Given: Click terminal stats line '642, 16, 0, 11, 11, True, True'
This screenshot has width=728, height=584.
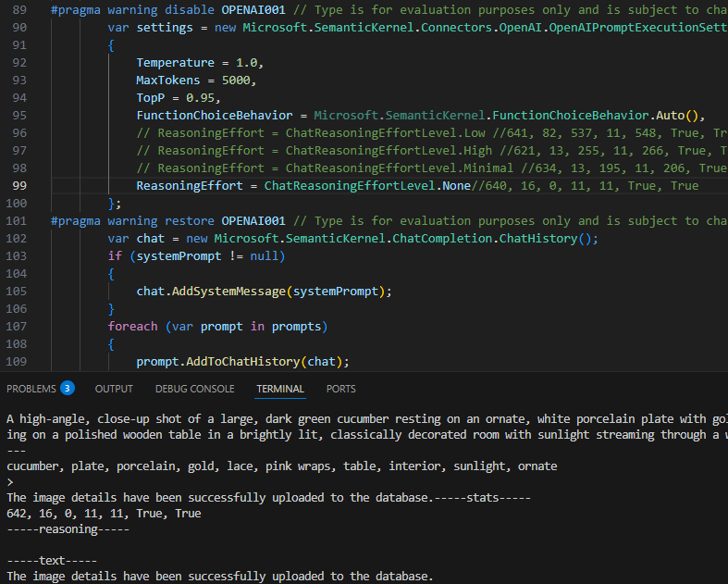Looking at the screenshot, I should point(104,514).
